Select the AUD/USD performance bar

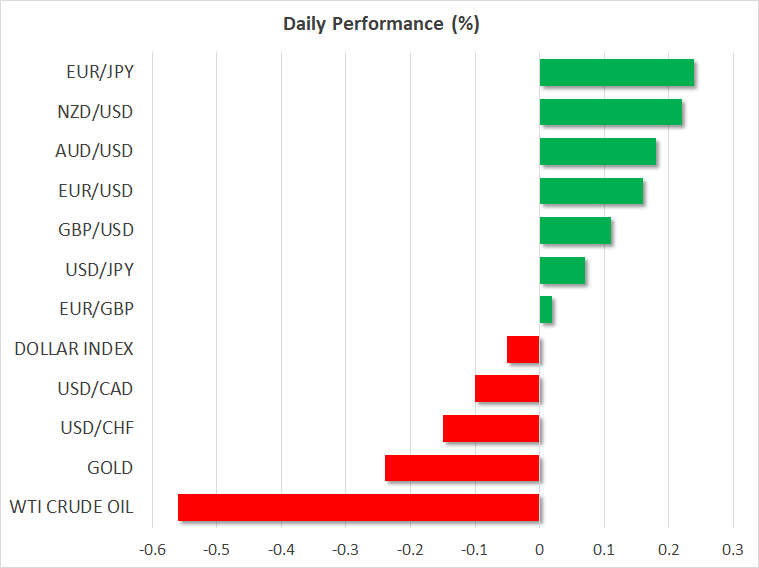[x=597, y=152]
